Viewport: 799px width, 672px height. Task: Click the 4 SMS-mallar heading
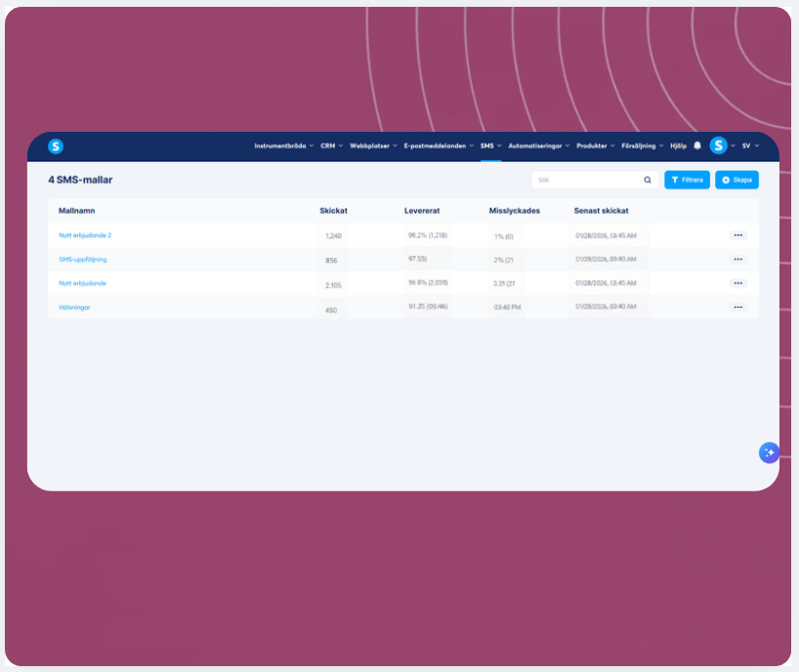click(x=80, y=180)
